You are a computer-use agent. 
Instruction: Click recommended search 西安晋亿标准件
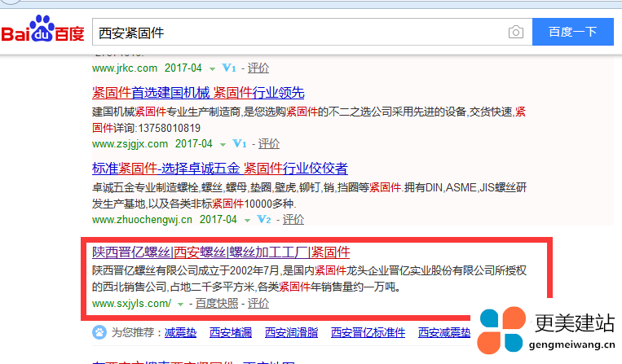pos(368,332)
